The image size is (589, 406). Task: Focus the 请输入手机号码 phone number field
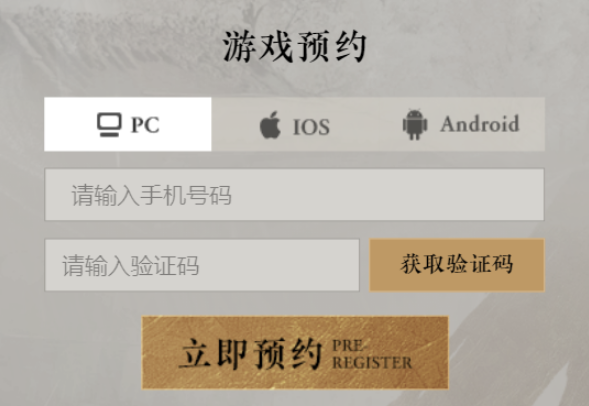pyautogui.click(x=294, y=195)
